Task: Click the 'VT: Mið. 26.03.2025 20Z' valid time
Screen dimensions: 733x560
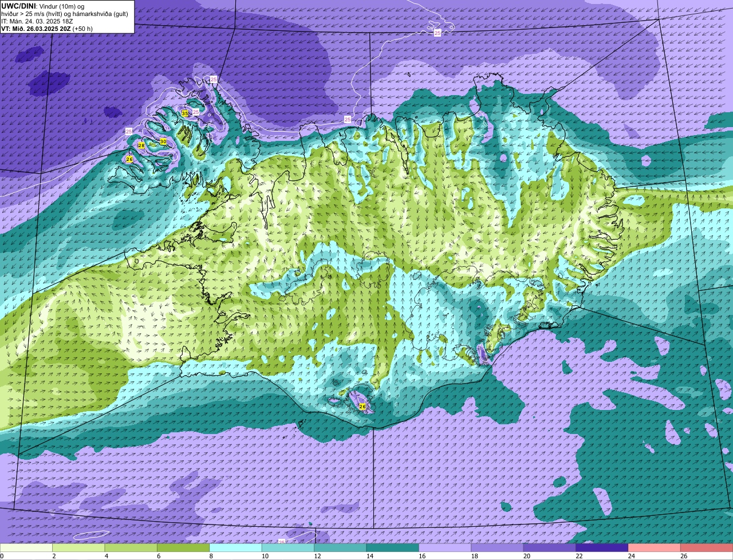Action: click(x=36, y=29)
